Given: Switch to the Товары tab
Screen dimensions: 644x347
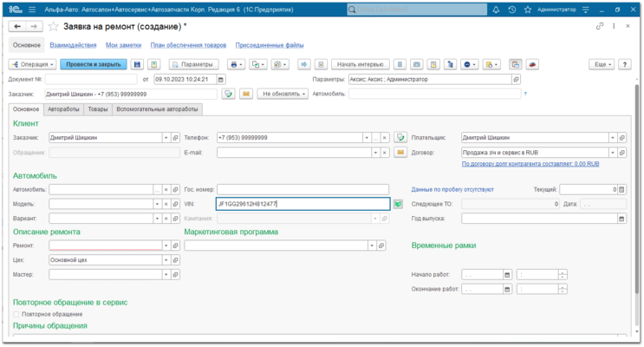Looking at the screenshot, I should coord(98,109).
